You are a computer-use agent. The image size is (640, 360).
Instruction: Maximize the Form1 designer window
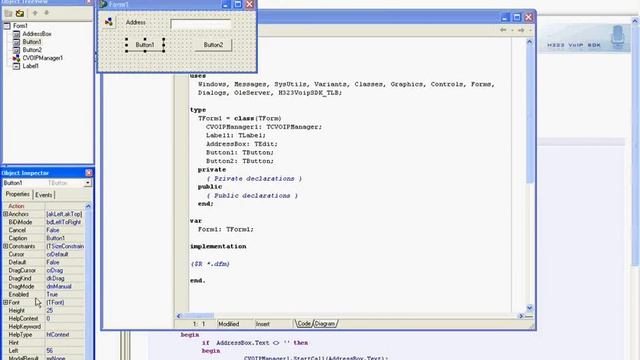(x=238, y=4)
